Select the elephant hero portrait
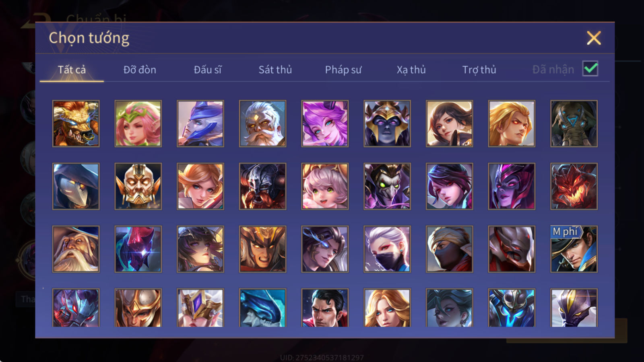The height and width of the screenshot is (362, 644). click(x=574, y=123)
